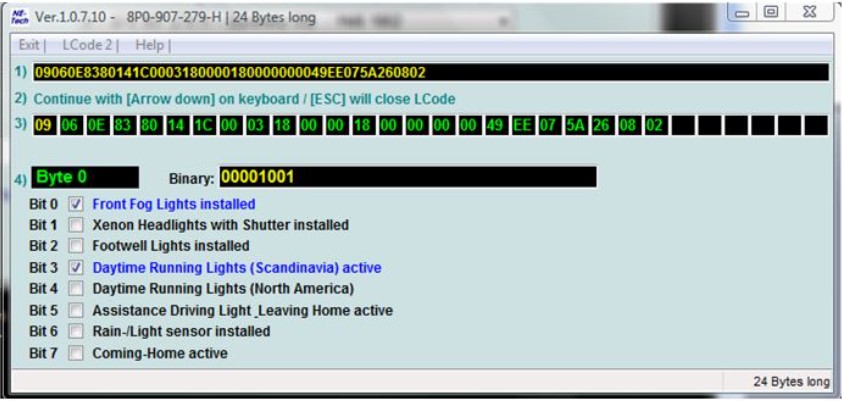Enable Xenon Headlights with Shutter installed
The width and height of the screenshot is (842, 401).
point(76,225)
